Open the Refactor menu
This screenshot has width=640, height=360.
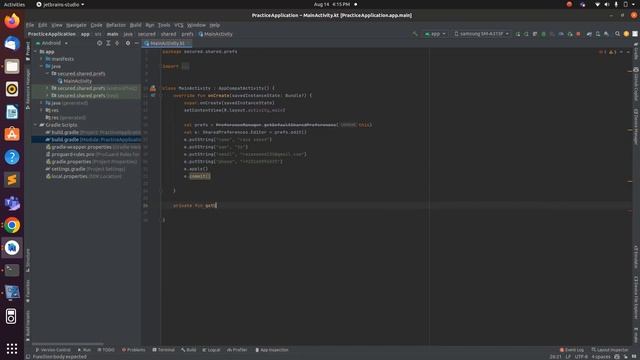pos(116,25)
